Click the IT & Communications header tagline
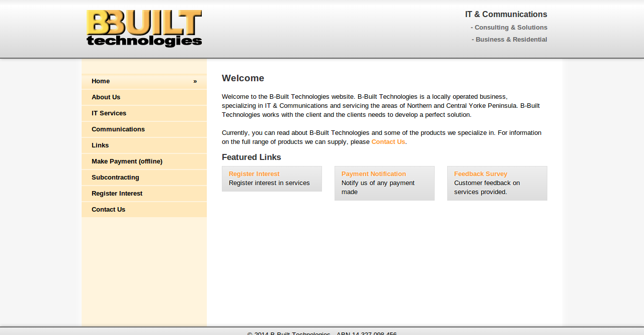The image size is (644, 335). [506, 15]
